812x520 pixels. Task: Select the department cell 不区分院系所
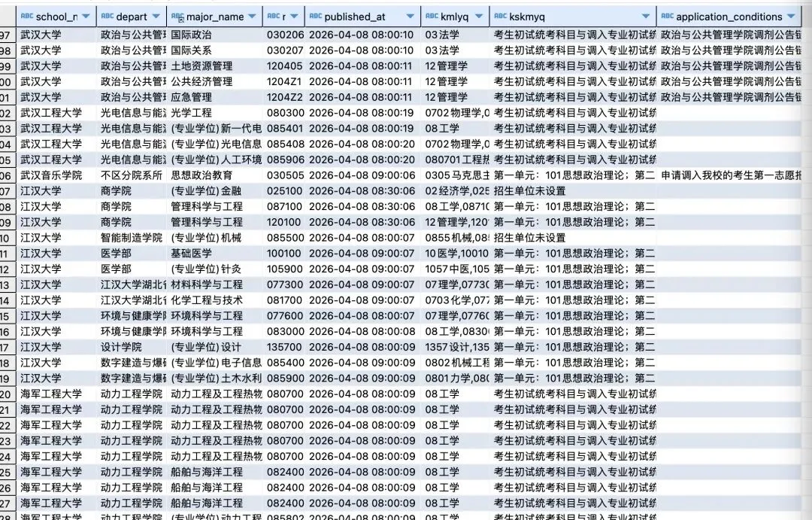(x=132, y=175)
